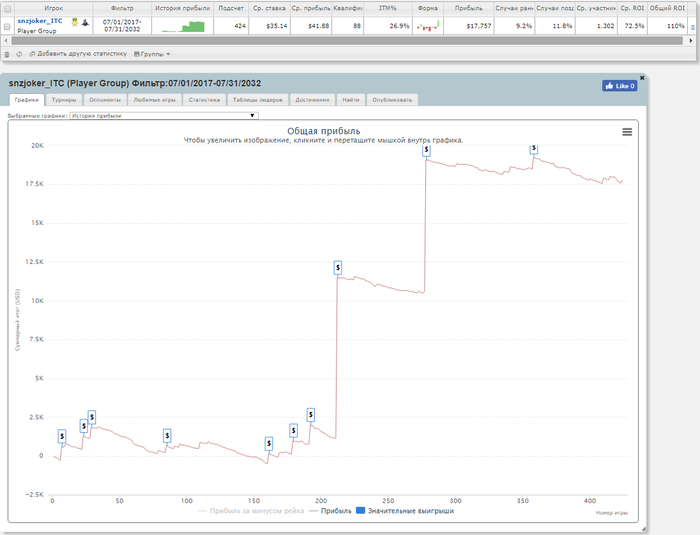Sort by the 'Подсчет' column header
This screenshot has width=700, height=535.
point(231,8)
